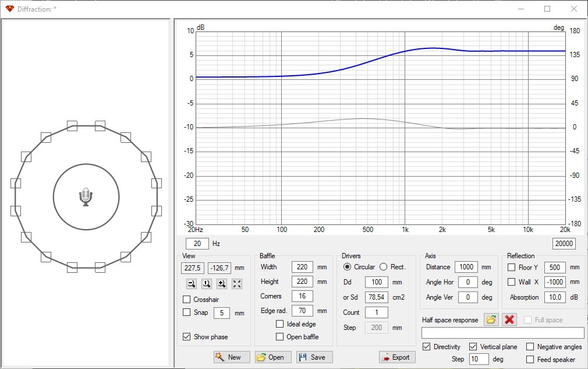Click the end frequency 20000 field
588x369 pixels.
pos(564,244)
